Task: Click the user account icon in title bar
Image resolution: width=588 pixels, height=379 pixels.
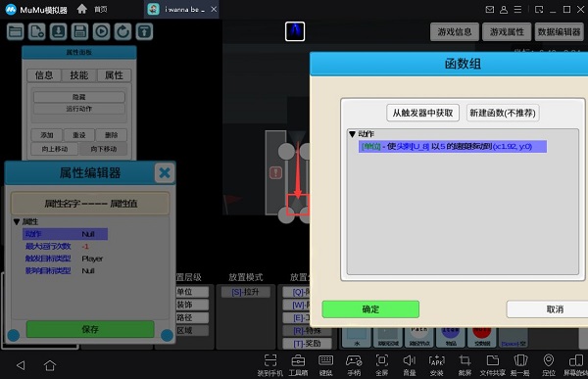Action: [x=504, y=10]
